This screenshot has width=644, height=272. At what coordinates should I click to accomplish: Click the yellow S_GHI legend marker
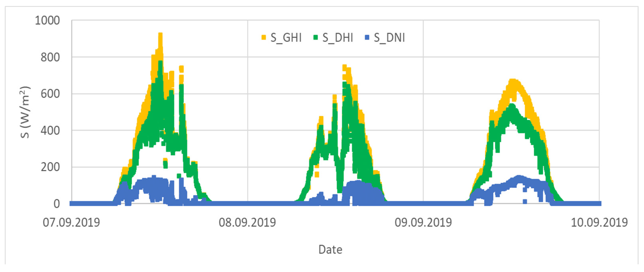pos(264,38)
